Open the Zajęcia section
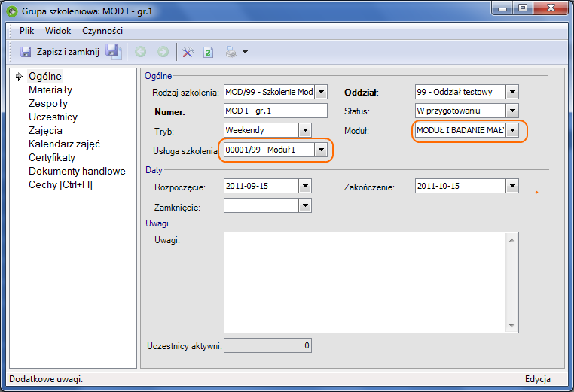The image size is (574, 392). coord(45,131)
